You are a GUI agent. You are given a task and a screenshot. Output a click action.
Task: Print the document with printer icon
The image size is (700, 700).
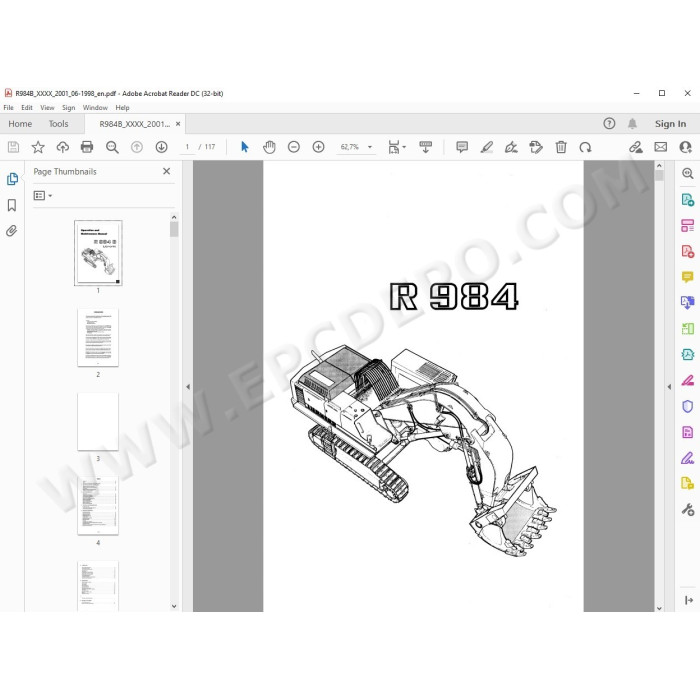point(87,147)
